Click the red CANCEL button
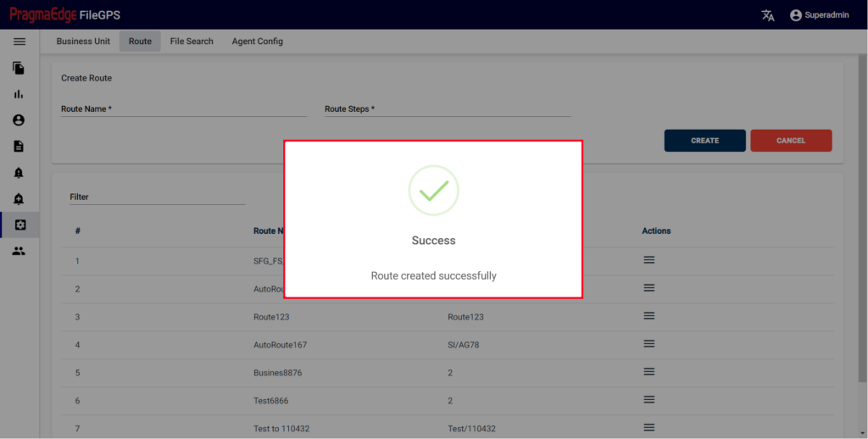The image size is (868, 439). 791,141
